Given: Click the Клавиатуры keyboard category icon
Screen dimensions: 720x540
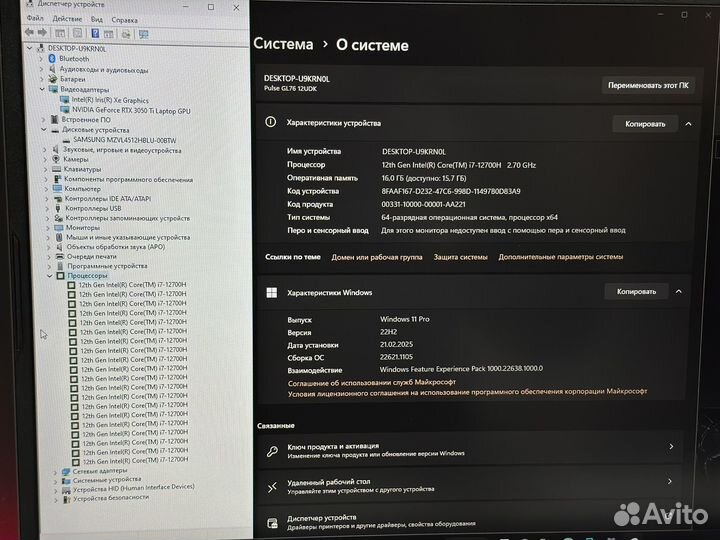Looking at the screenshot, I should 56,169.
